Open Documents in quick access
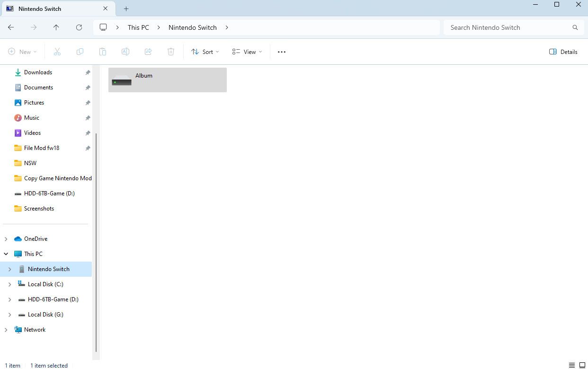 tap(38, 88)
